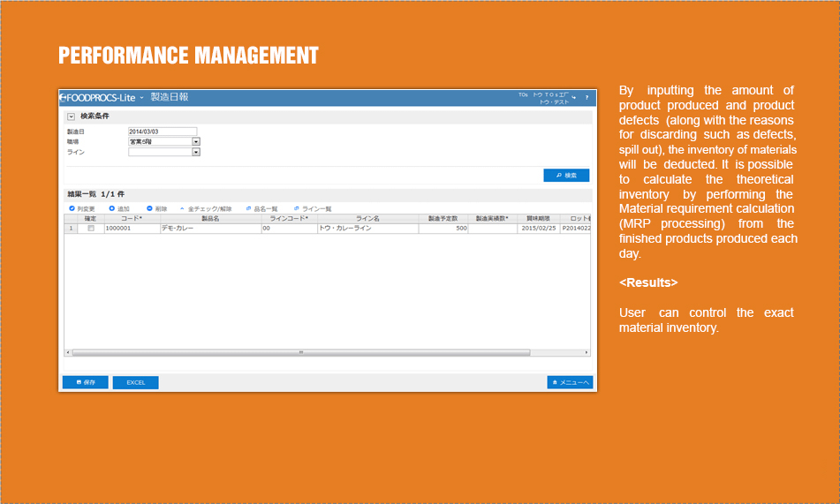This screenshot has height=504, width=840.
Task: Click the 列変更 column change icon
Action: pyautogui.click(x=72, y=208)
